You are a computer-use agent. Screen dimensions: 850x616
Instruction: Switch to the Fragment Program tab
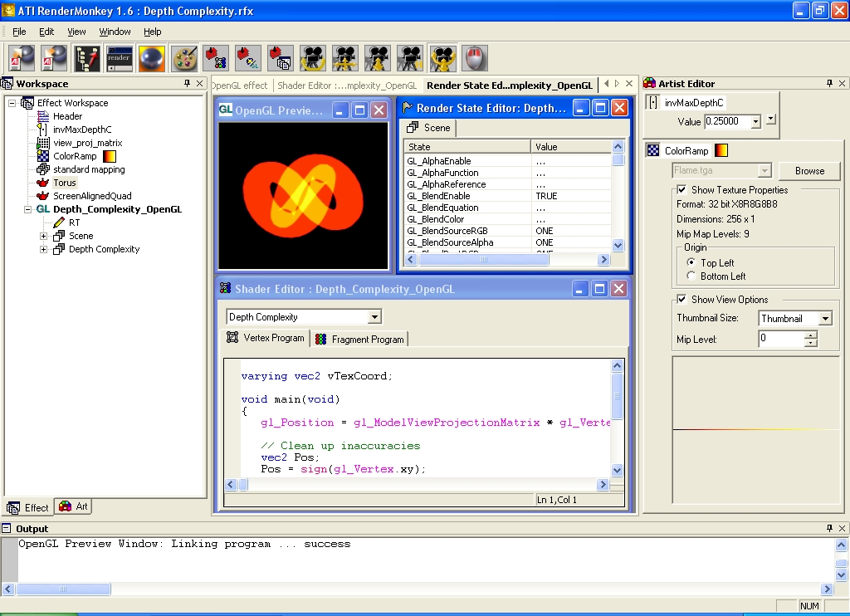click(359, 339)
